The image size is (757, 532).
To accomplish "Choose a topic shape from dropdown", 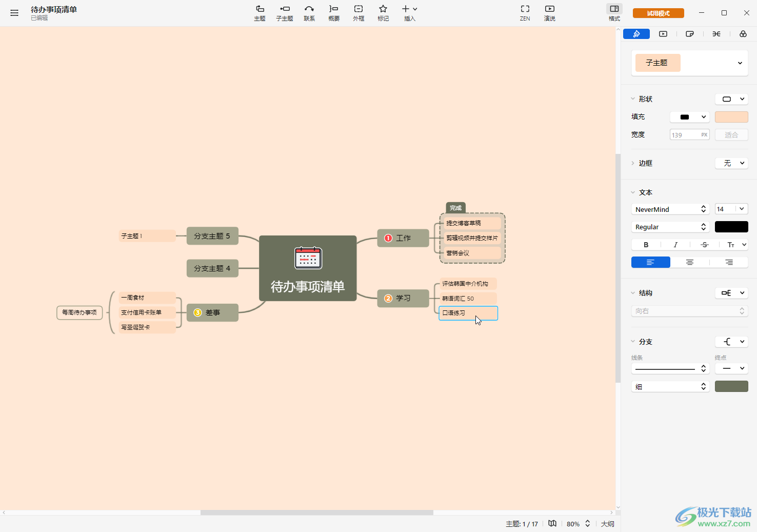I will (x=731, y=99).
